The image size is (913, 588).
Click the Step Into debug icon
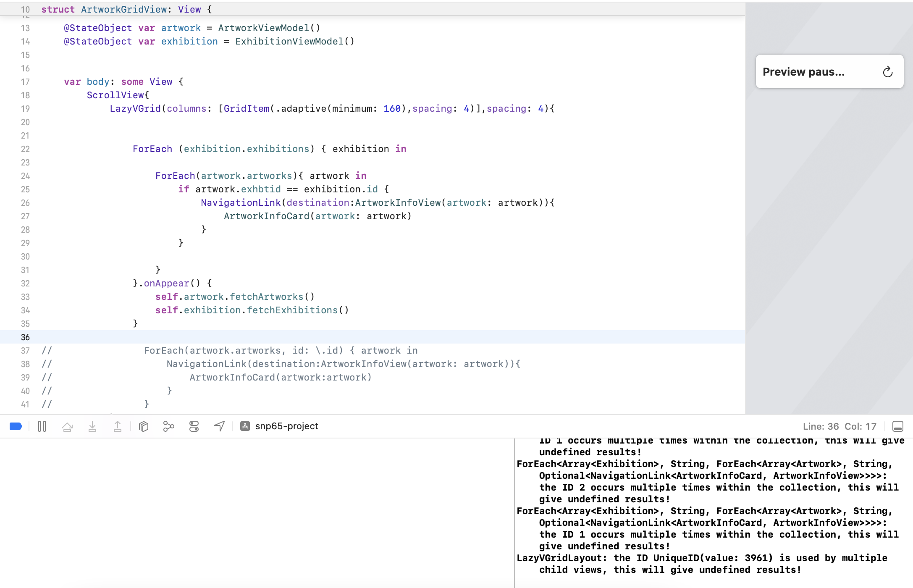pyautogui.click(x=92, y=426)
